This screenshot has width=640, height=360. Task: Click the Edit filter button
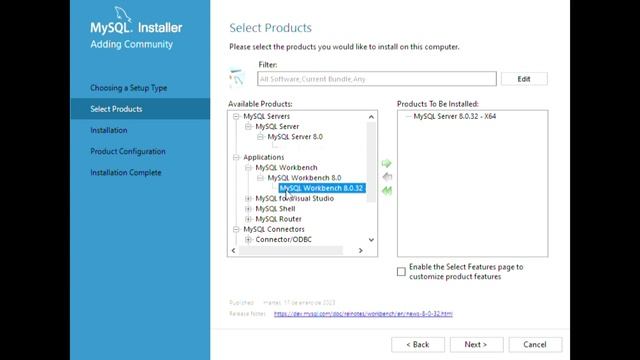[524, 79]
